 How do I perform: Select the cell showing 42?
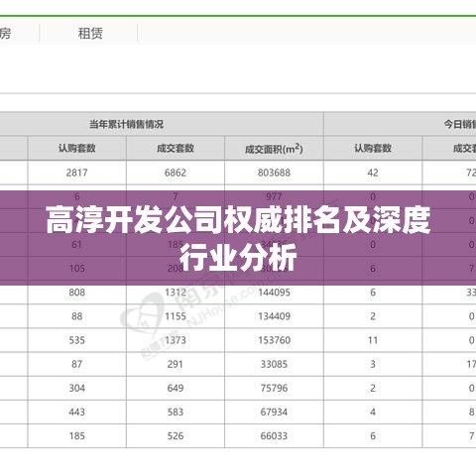coord(373,173)
